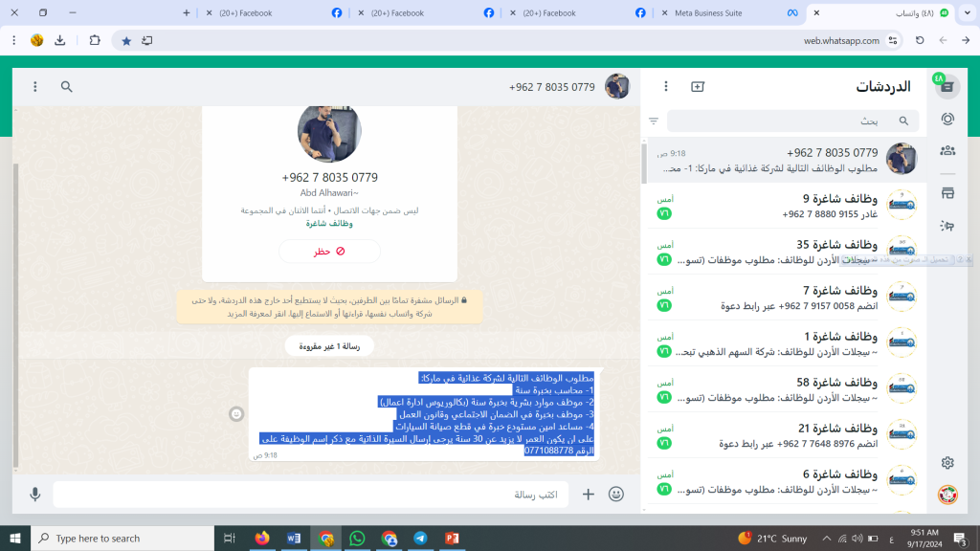Screen dimensions: 980x551
Task: Click the Status icon in sidebar
Action: point(947,119)
